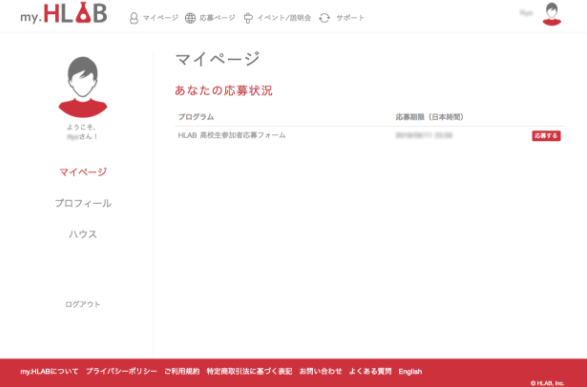Screen dimensions: 587x387
Task: Open my.HLABについて footer link
Action: click(49, 371)
